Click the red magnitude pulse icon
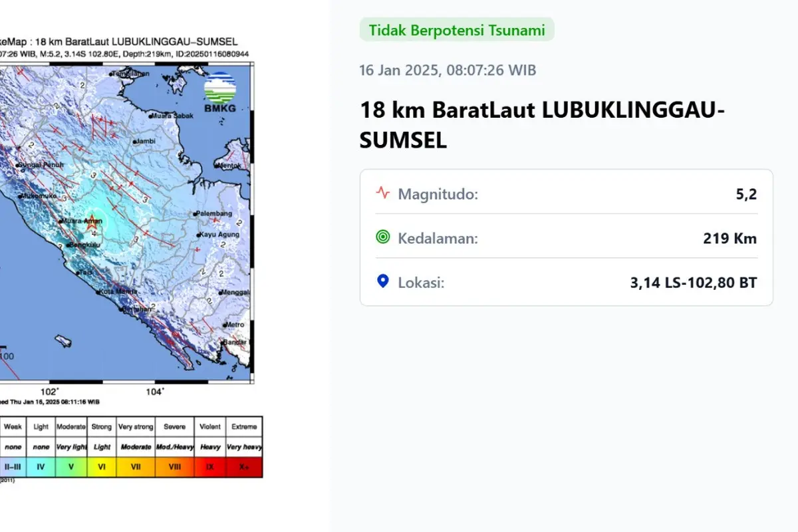Image resolution: width=798 pixels, height=532 pixels. pyautogui.click(x=382, y=194)
